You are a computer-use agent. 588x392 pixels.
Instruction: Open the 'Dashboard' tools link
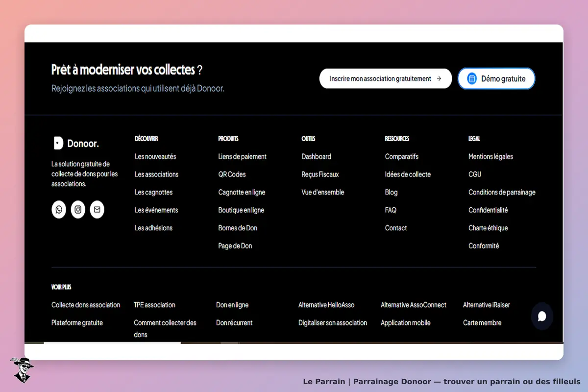(x=317, y=157)
